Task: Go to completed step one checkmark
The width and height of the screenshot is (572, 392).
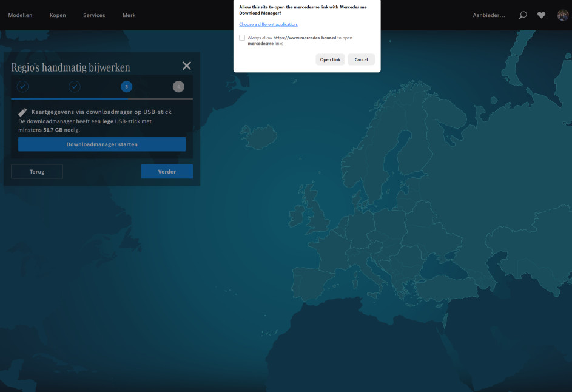Action: point(22,87)
